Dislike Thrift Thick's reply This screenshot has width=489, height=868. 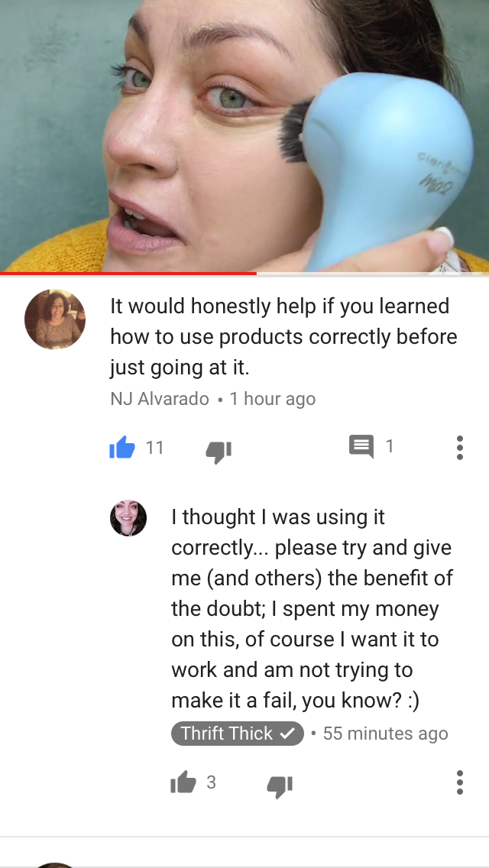click(x=280, y=787)
